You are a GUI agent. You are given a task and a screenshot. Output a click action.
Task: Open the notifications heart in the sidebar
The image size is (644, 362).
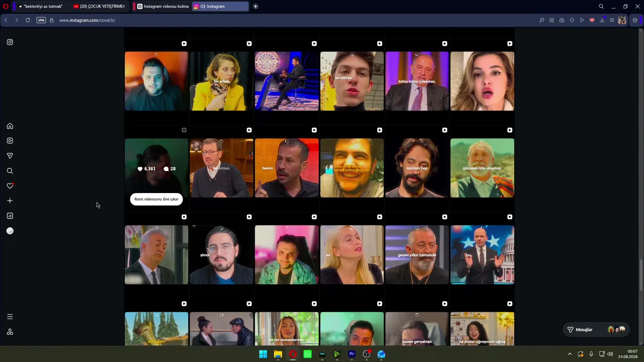[10, 186]
